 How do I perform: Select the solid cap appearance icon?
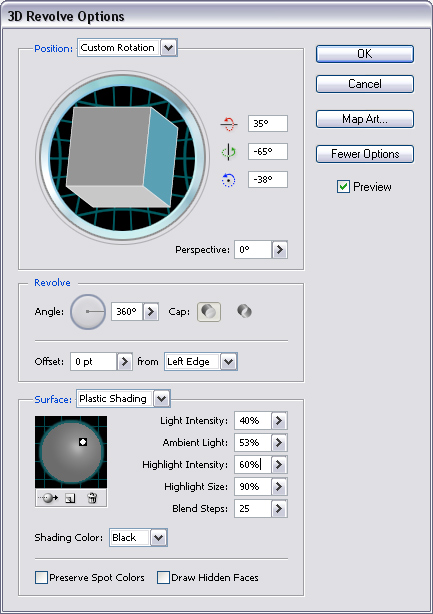tap(209, 312)
